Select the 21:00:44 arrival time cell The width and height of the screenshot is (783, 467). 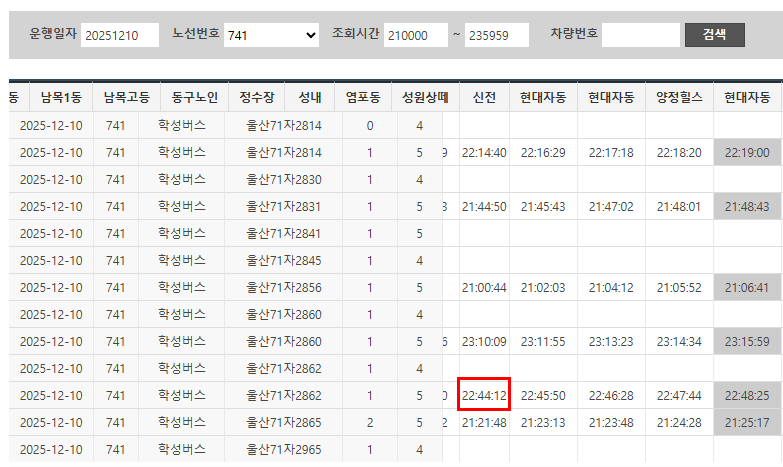click(x=485, y=287)
